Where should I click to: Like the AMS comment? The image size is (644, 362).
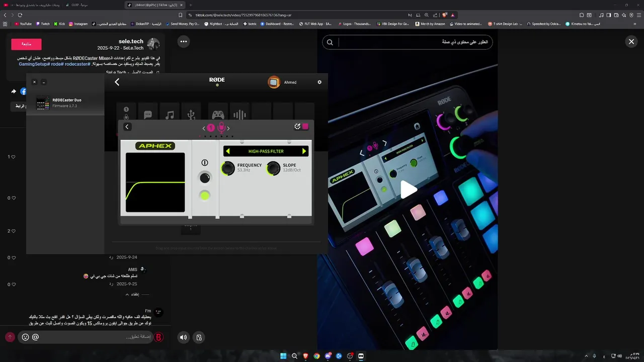point(13,285)
